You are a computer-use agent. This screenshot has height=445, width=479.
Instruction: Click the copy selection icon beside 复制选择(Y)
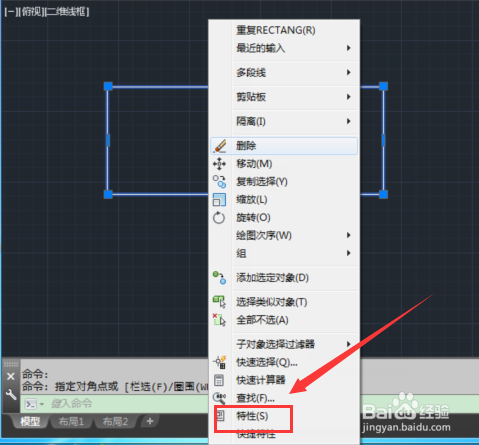pos(219,182)
